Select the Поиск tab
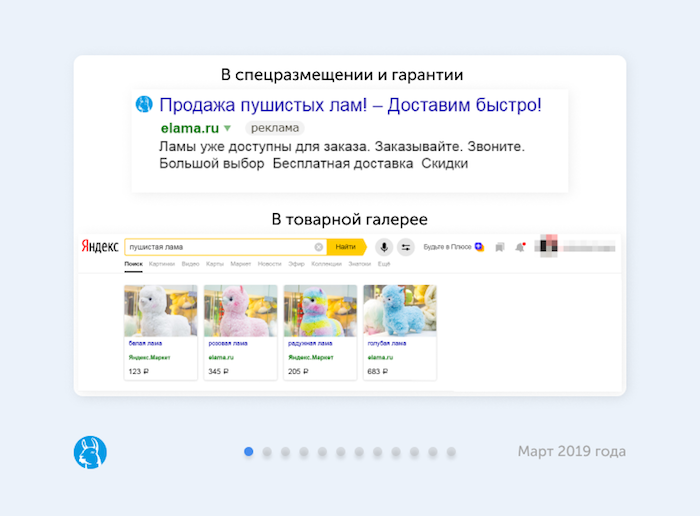Image resolution: width=700 pixels, height=516 pixels. pos(133,264)
